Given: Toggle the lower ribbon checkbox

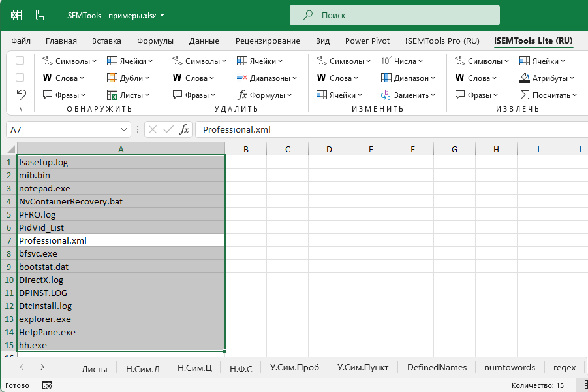Looking at the screenshot, I should (20, 77).
